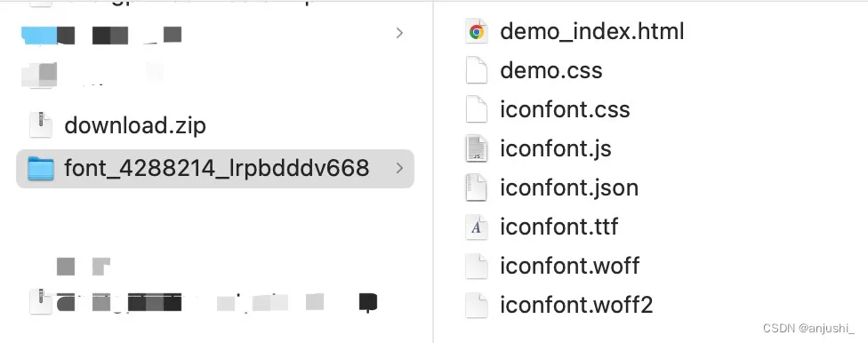Click the iconfont.json document icon

(477, 187)
